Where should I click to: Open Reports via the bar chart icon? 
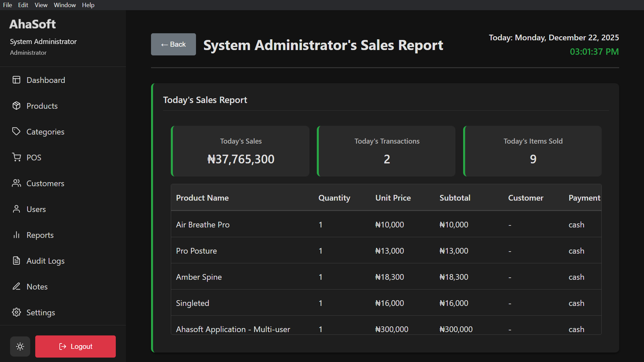pos(17,235)
